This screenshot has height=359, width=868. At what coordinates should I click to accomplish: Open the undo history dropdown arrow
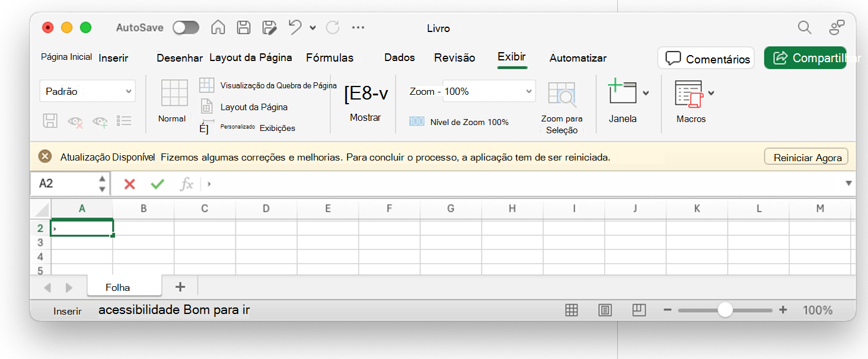pos(312,28)
